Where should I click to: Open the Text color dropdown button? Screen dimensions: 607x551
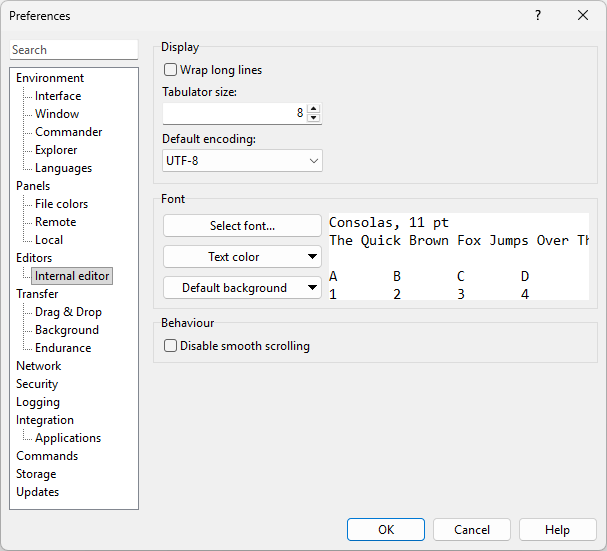point(242,257)
